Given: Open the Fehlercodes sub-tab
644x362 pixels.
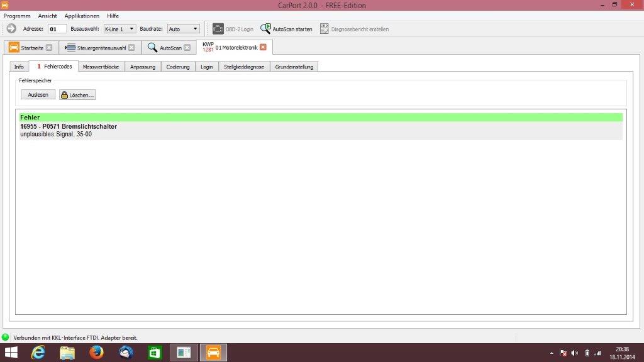Looking at the screenshot, I should point(54,66).
